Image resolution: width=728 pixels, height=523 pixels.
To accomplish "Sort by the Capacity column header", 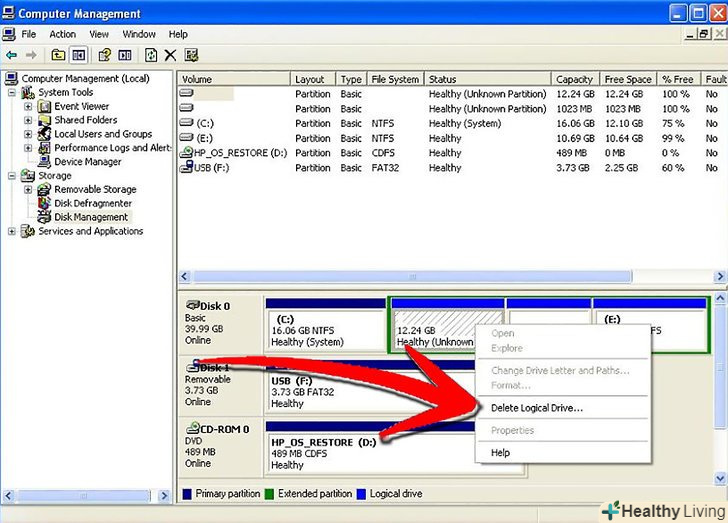I will pyautogui.click(x=574, y=79).
